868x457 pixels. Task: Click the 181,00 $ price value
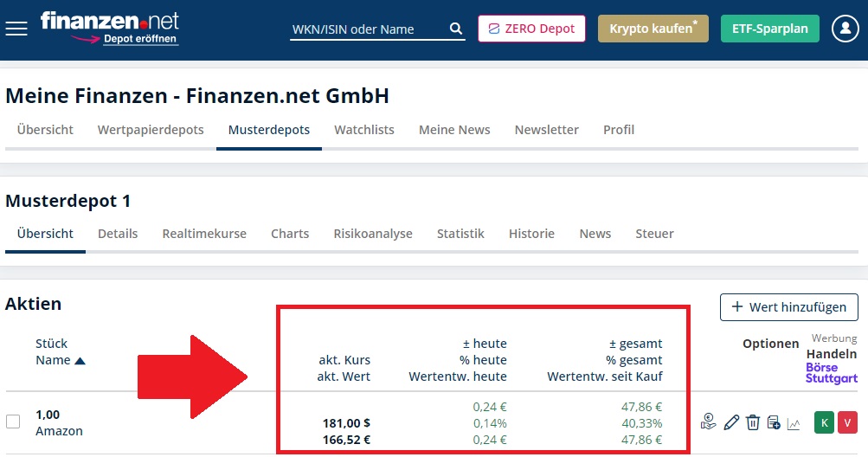coord(346,423)
